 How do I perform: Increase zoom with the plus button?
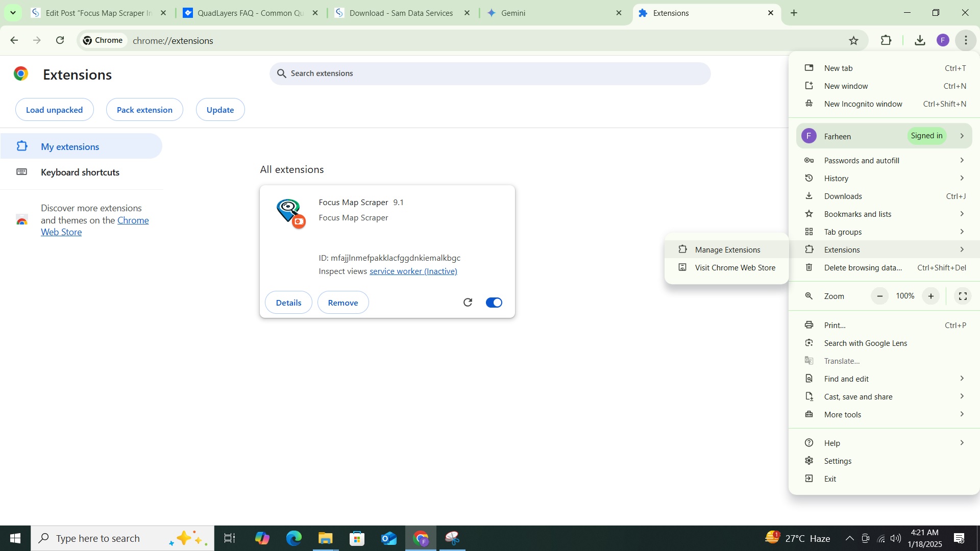931,296
